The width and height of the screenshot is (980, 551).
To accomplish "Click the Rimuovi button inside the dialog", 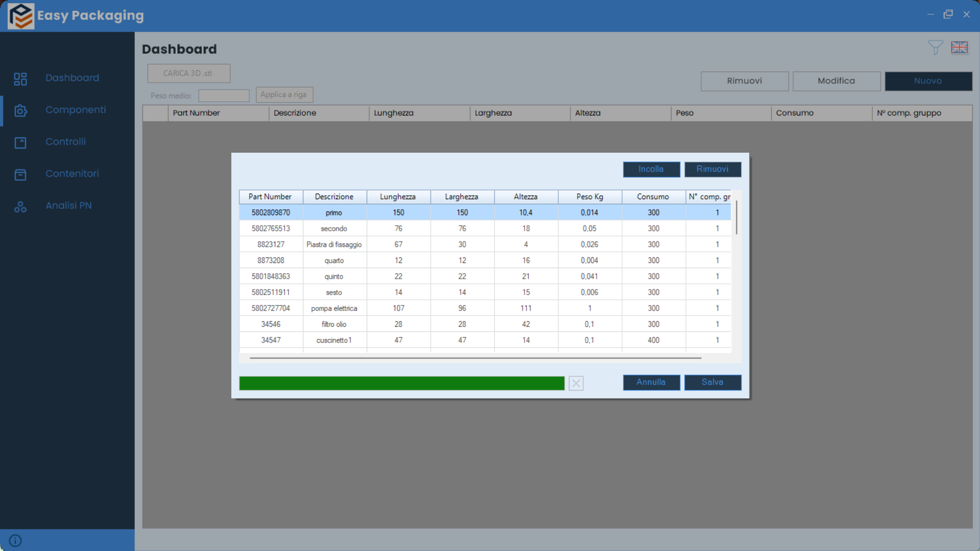I will click(712, 169).
